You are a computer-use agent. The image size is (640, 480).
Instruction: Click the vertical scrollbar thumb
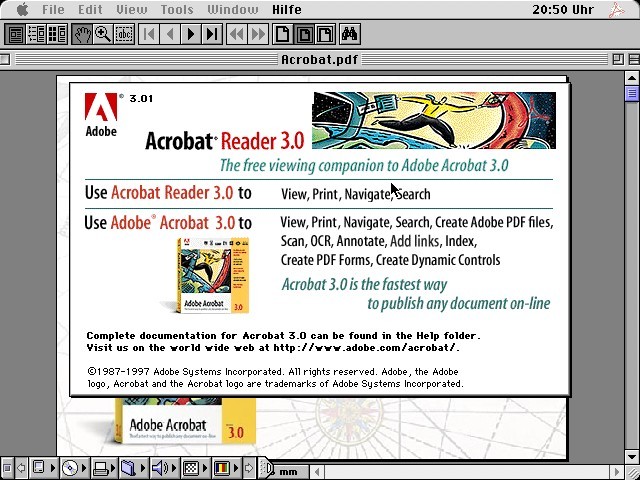point(632,94)
